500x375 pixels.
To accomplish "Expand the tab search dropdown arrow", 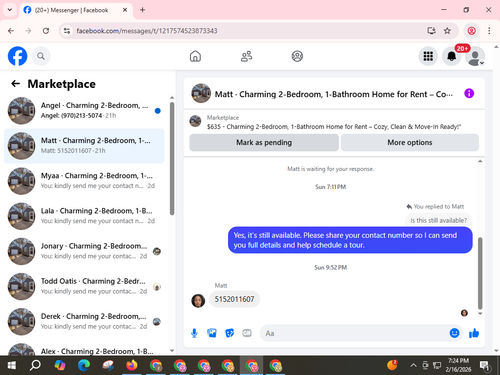I will [x=10, y=10].
